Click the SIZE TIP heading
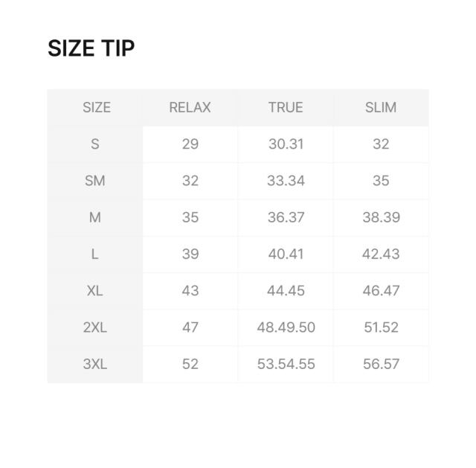This screenshot has width=476, height=468. [x=91, y=48]
